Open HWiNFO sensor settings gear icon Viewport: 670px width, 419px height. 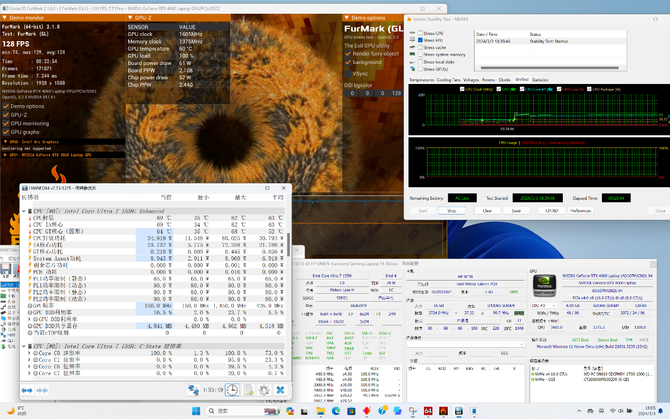pyautogui.click(x=264, y=390)
